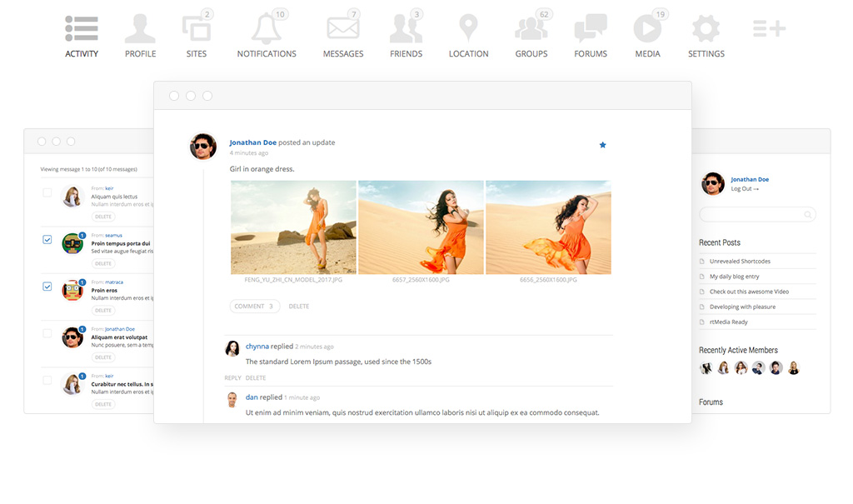Switch to the Groups tab
The height and width of the screenshot is (504, 853).
click(x=531, y=53)
